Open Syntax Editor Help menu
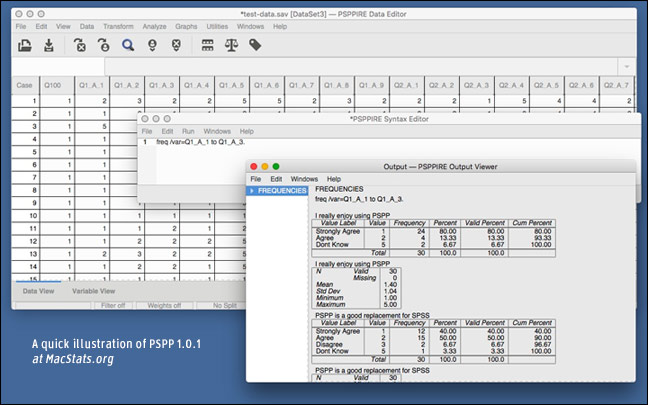 [x=246, y=131]
